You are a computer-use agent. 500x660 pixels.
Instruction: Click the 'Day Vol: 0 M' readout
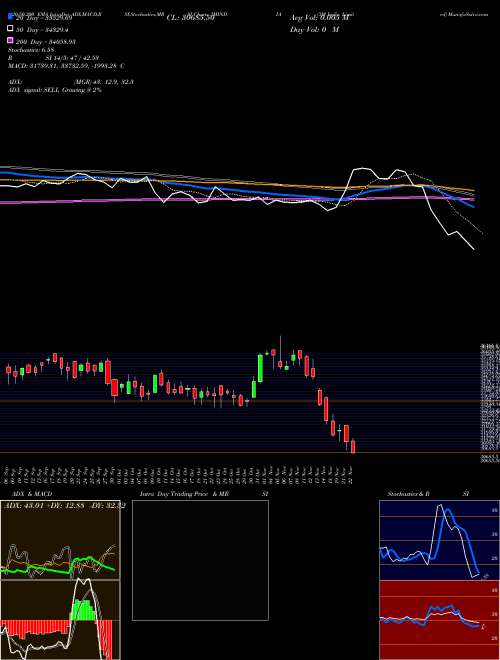coord(314,29)
